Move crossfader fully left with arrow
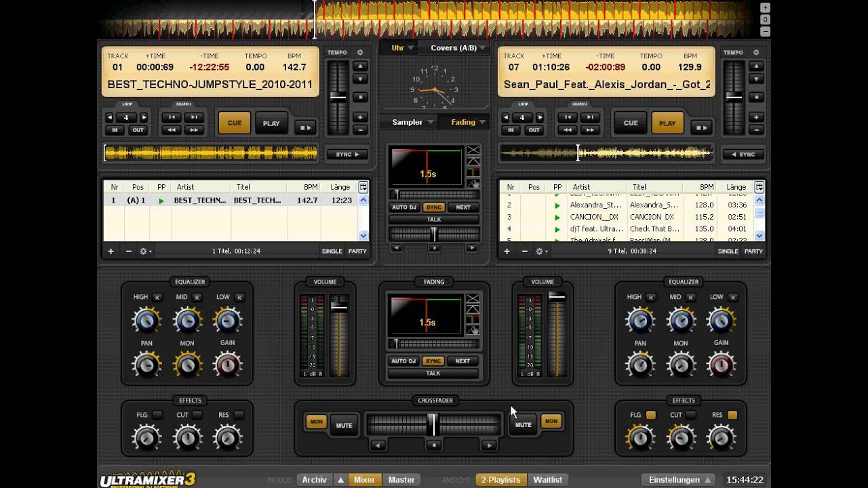 click(378, 445)
